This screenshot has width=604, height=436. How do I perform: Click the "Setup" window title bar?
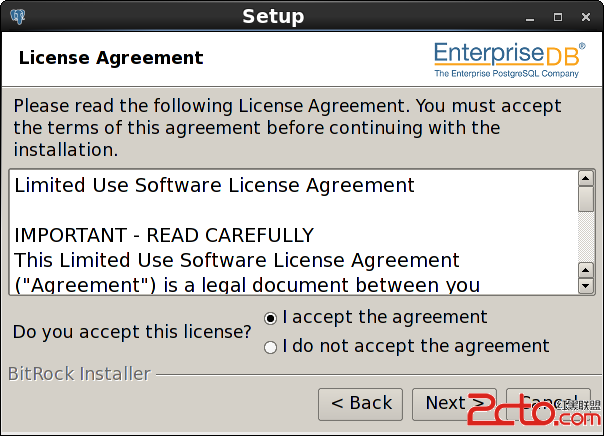pyautogui.click(x=273, y=17)
